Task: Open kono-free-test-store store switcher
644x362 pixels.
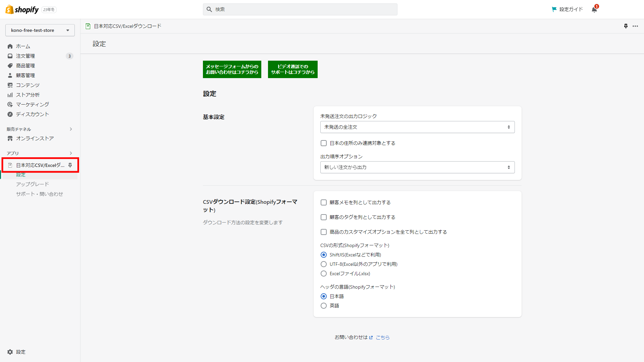Action: click(x=40, y=30)
